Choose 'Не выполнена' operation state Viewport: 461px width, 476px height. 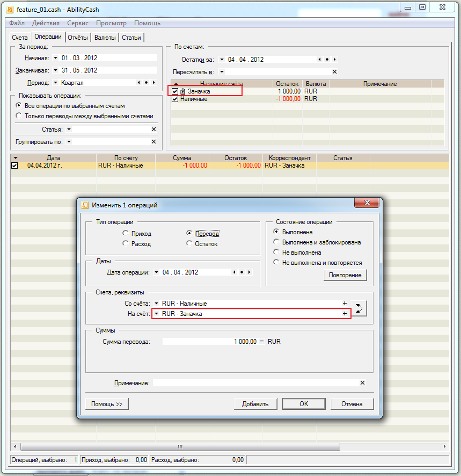277,253
